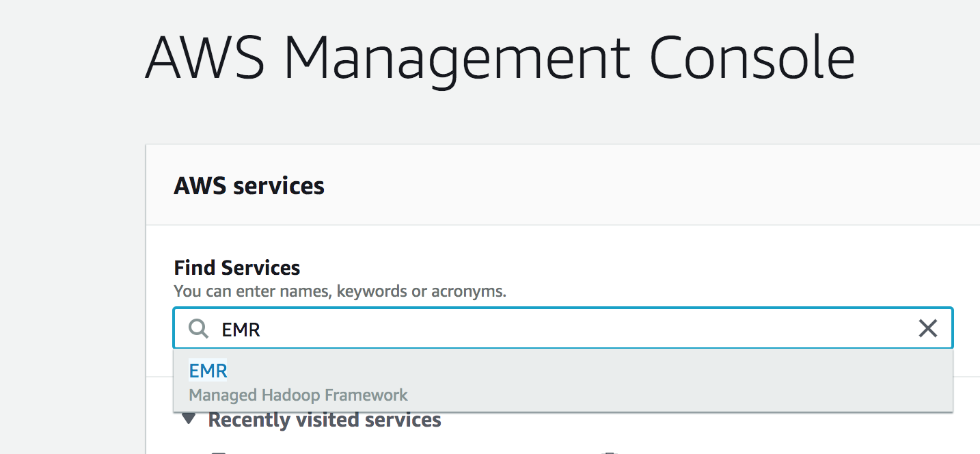Click the 'AWS services' panel heading

pos(249,185)
